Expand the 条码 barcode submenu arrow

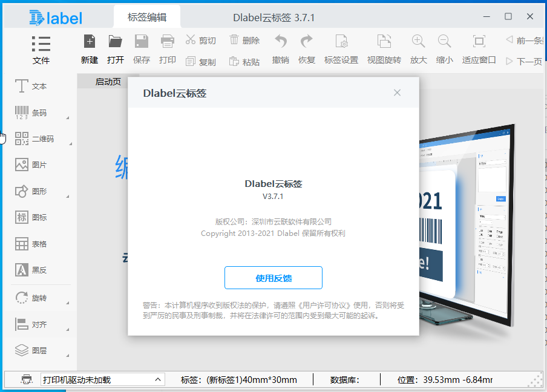coord(68,118)
